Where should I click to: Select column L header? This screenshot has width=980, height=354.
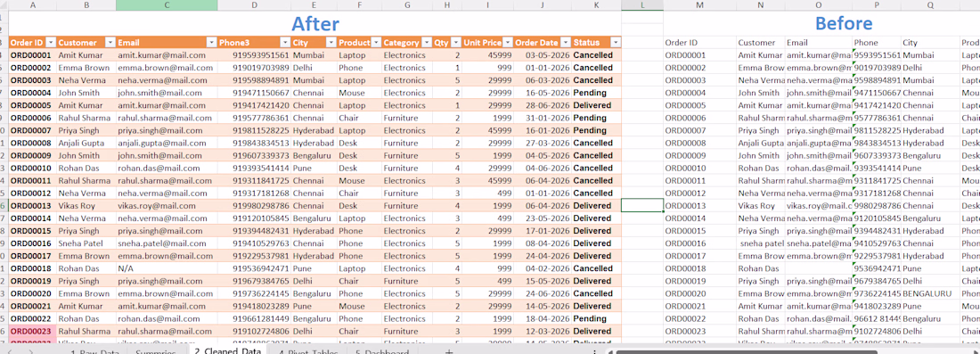pos(642,5)
